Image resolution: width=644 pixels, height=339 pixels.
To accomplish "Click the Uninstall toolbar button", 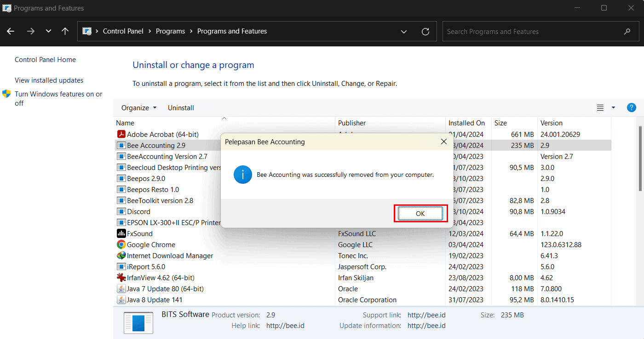I will pyautogui.click(x=181, y=108).
